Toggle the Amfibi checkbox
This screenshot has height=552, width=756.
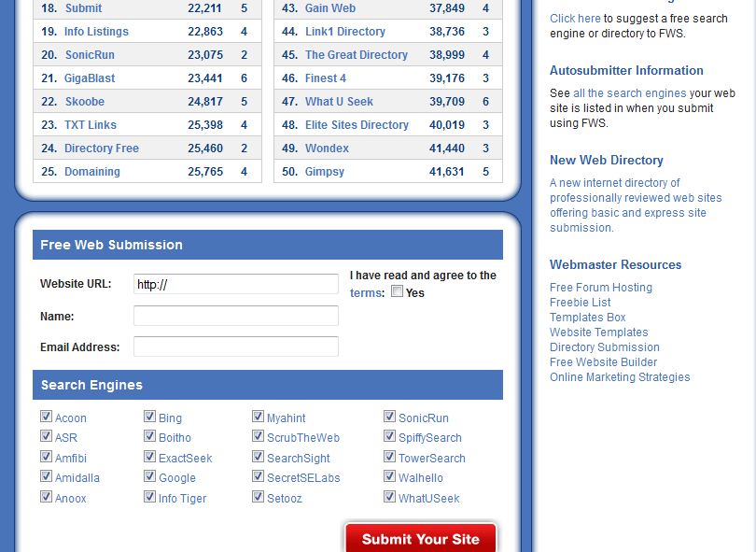(46, 456)
